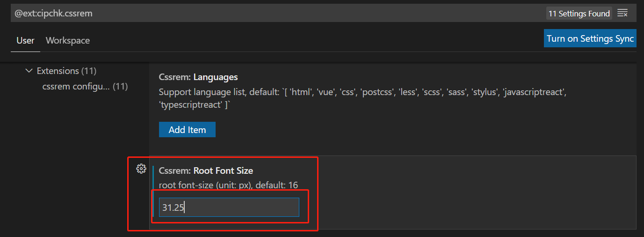
Task: Select the Extensions (11) tree item
Action: [x=66, y=71]
